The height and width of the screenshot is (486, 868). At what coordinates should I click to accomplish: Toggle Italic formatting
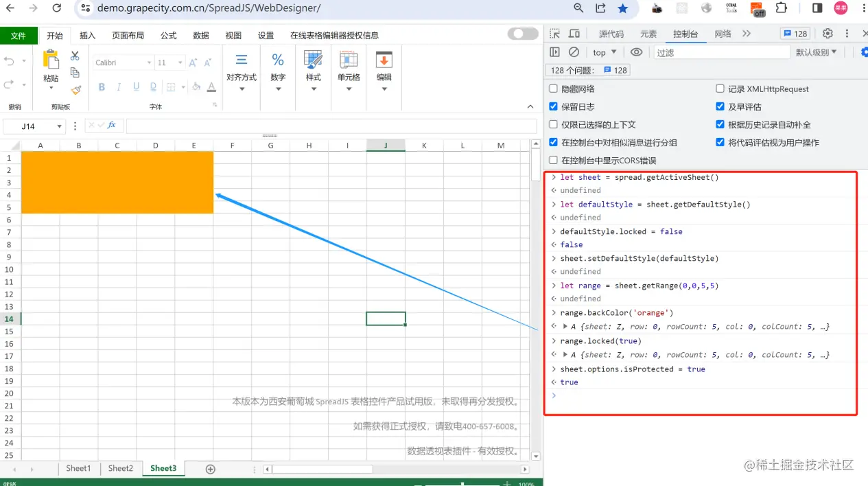119,87
